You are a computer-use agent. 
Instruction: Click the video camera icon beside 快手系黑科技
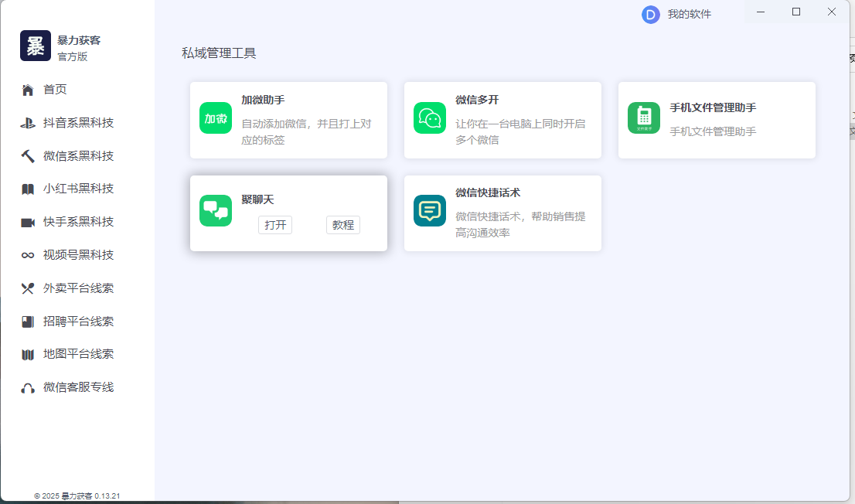[28, 223]
